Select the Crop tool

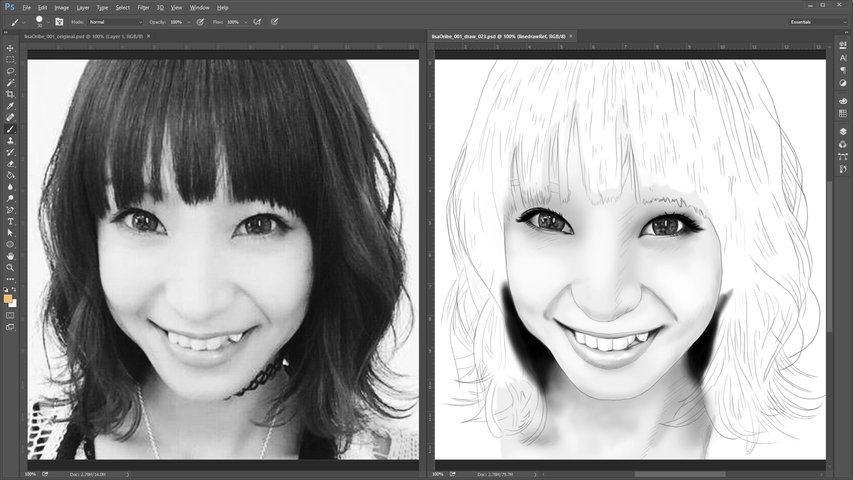pyautogui.click(x=10, y=94)
